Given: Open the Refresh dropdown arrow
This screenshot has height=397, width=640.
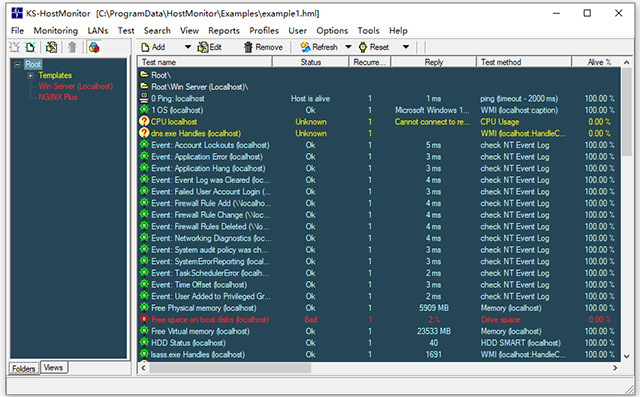Looking at the screenshot, I should click(348, 47).
